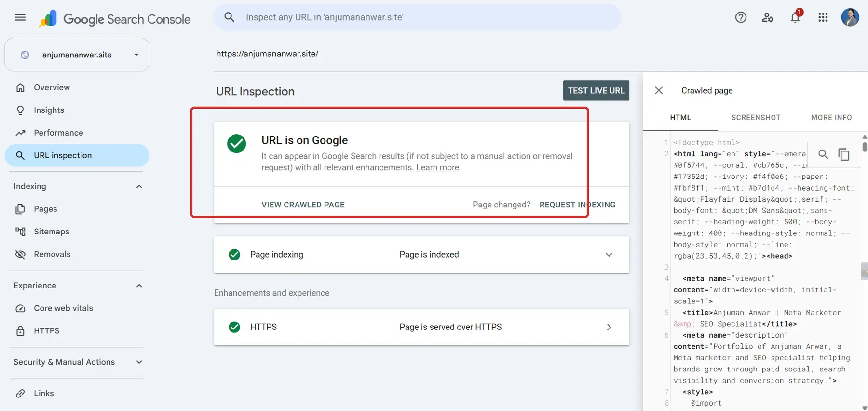Click the Overview home icon
The width and height of the screenshot is (868, 411).
tap(20, 87)
